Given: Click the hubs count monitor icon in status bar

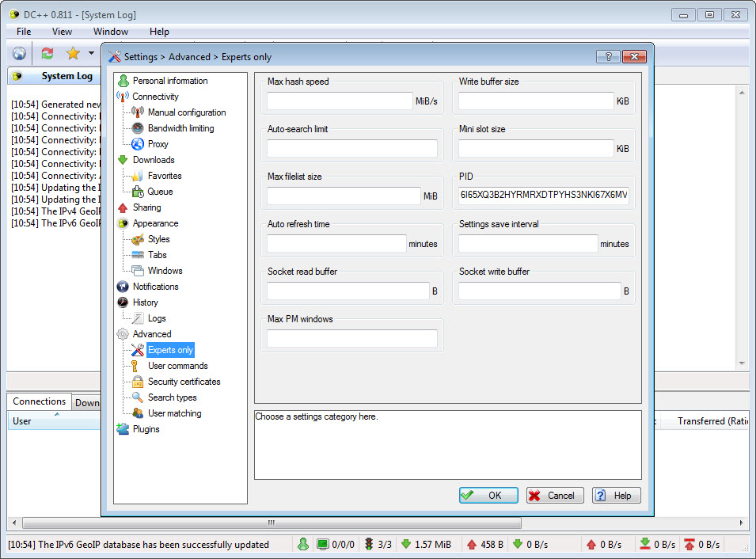Looking at the screenshot, I should pos(322,545).
